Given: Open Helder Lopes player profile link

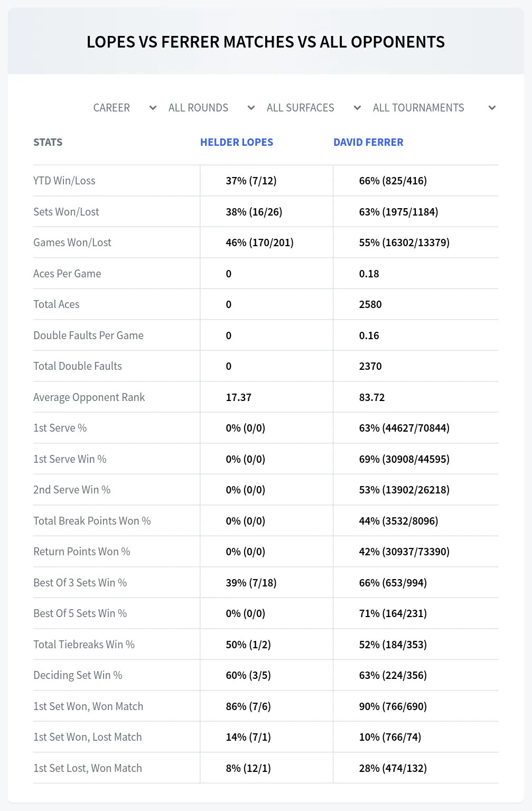Looking at the screenshot, I should click(x=237, y=142).
